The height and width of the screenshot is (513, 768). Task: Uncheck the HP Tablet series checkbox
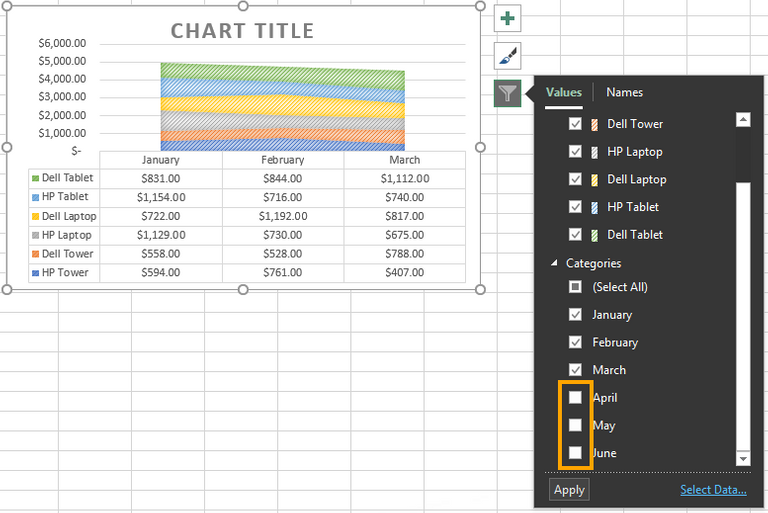[575, 207]
